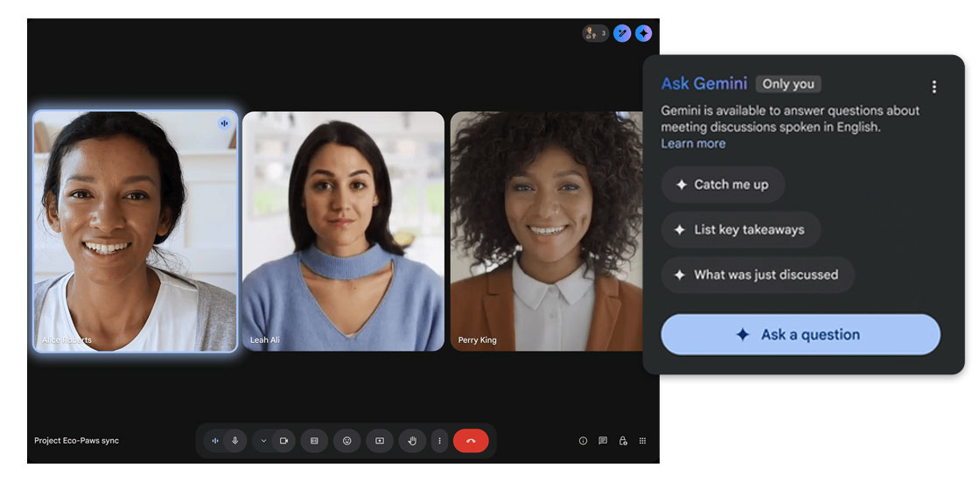Toggle the microphone mute button
Viewport: 980px width, 482px height.
pyautogui.click(x=234, y=441)
